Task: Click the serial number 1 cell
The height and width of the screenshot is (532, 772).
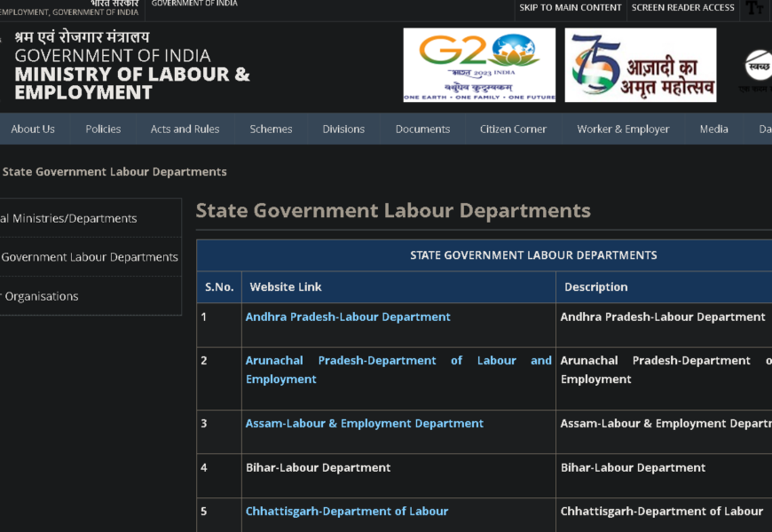Action: 219,325
